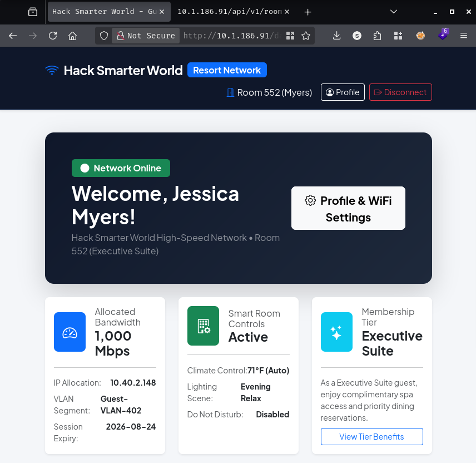Click the browser back arrow
Screen dimensions: 476x463
[13, 36]
